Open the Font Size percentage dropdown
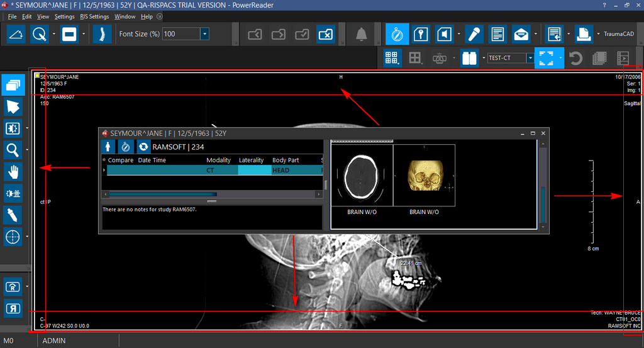Viewport: 644px width, 348px height. coord(205,34)
